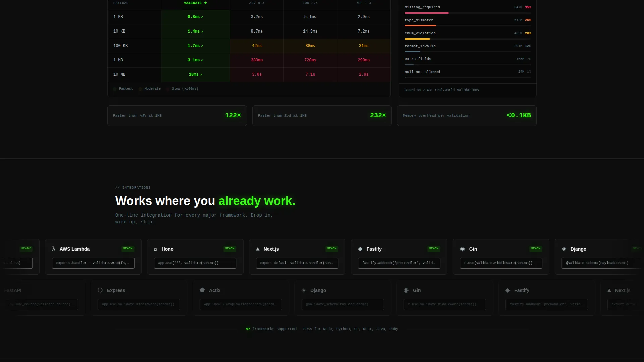The image size is (644, 362).
Task: Click the 720ms cell in the Zod column
Action: [310, 60]
